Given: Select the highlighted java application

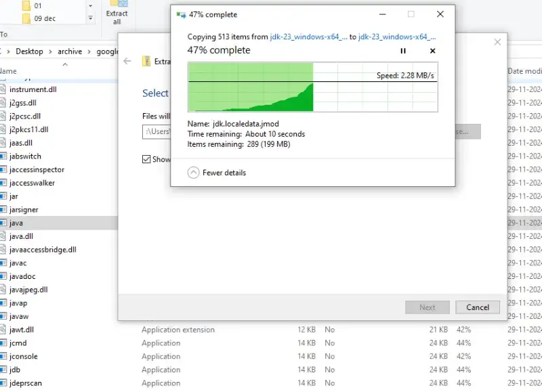Looking at the screenshot, I should tap(16, 223).
